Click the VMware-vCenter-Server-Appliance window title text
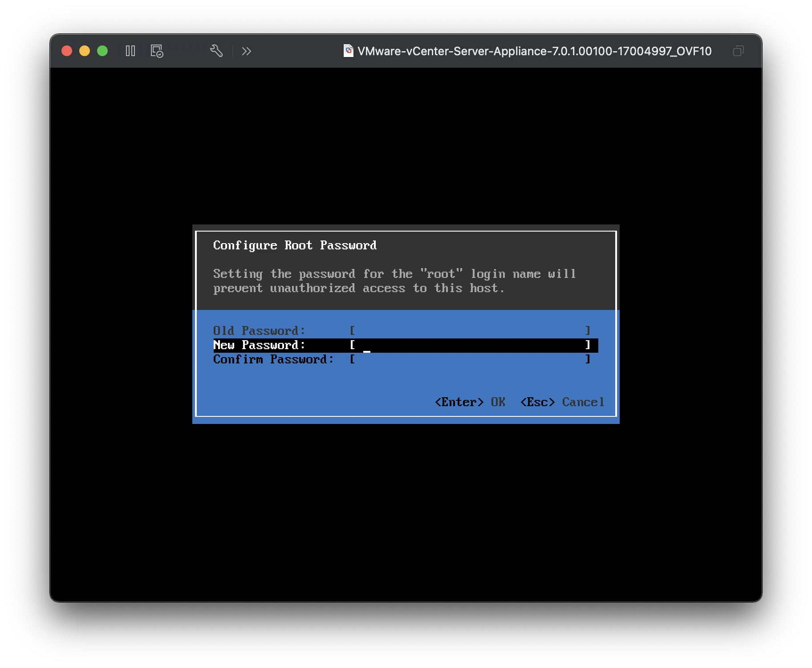This screenshot has height=668, width=812. tap(534, 51)
